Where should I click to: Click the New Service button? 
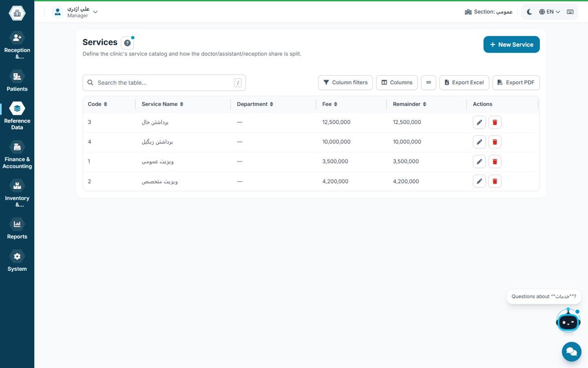point(512,45)
